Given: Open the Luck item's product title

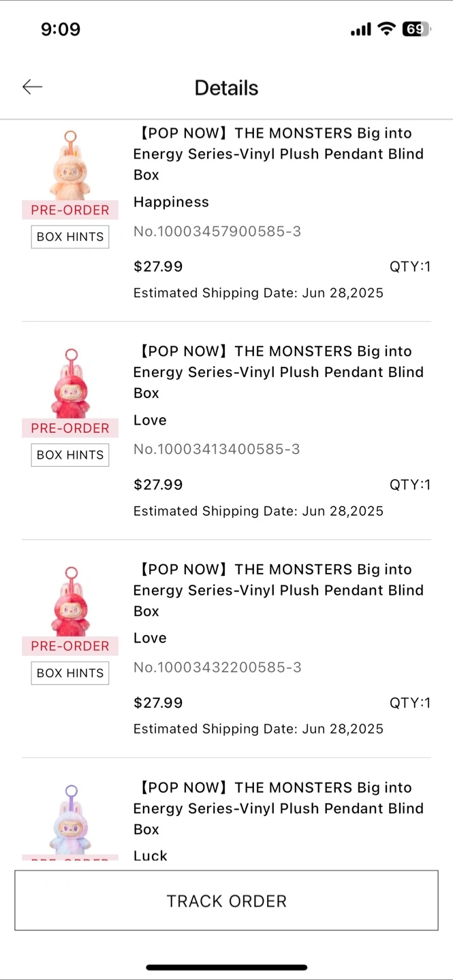Looking at the screenshot, I should pyautogui.click(x=278, y=808).
